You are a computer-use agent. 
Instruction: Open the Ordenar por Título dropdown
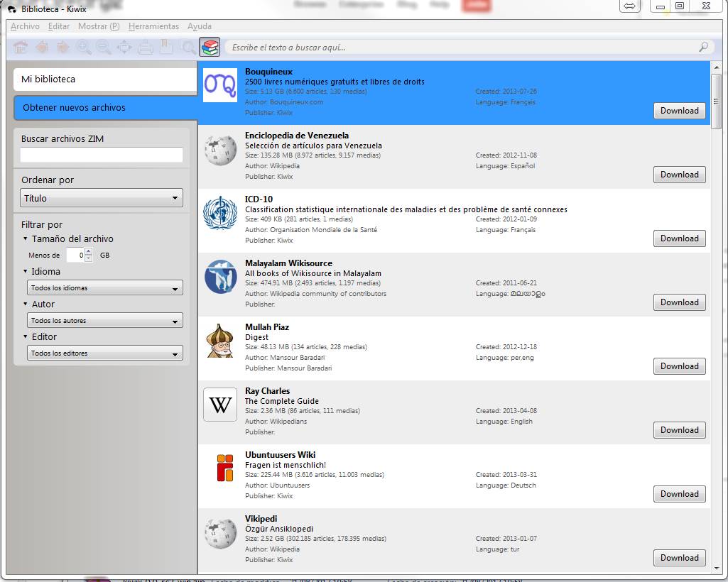(102, 198)
